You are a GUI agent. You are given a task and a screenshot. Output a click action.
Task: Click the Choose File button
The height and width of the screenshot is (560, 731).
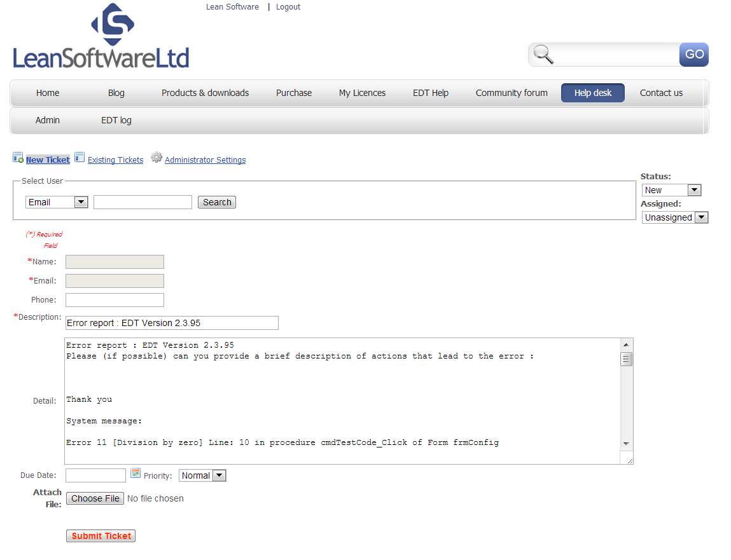[95, 498]
